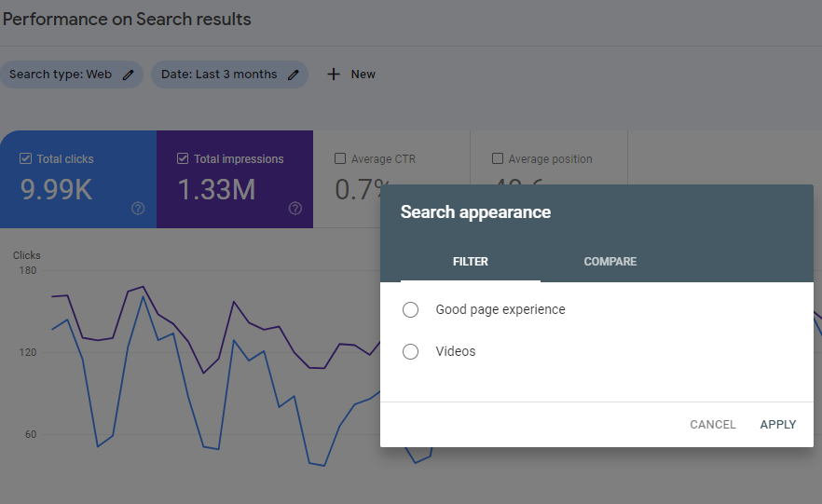Click the 60 axis value
The image size is (822, 504).
tap(31, 434)
